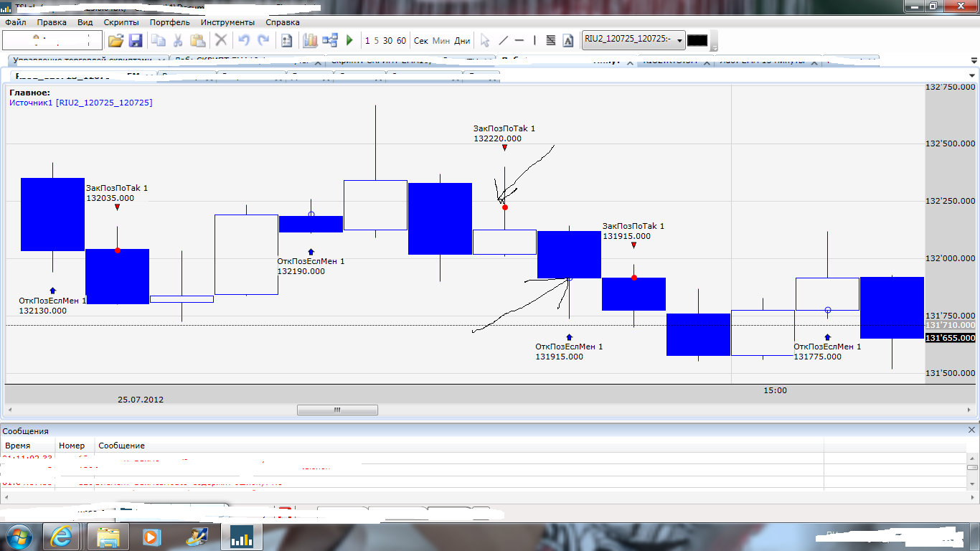Select the arrow cursor pointer tool
The height and width of the screenshot is (551, 980).
pyautogui.click(x=485, y=40)
